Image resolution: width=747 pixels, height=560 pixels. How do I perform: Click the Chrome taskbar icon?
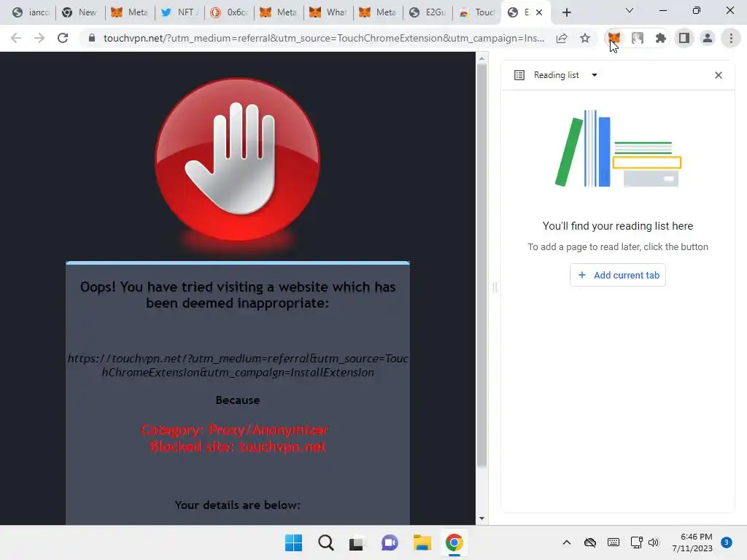[x=454, y=542]
